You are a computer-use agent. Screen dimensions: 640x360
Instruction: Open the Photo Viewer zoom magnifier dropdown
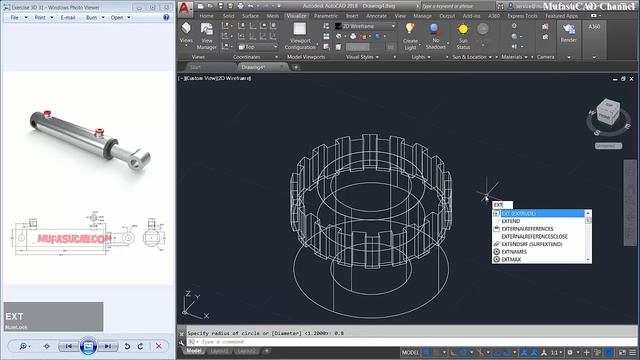24,346
